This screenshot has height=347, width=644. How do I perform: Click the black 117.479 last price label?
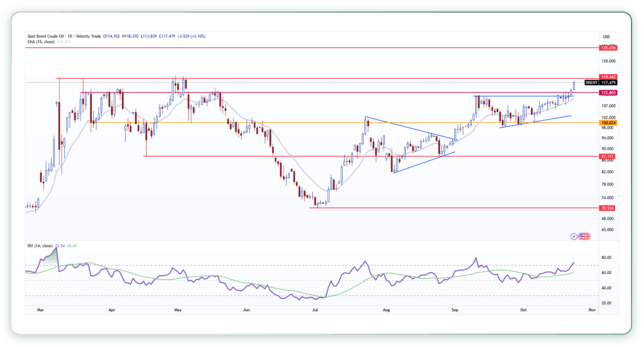pos(609,82)
